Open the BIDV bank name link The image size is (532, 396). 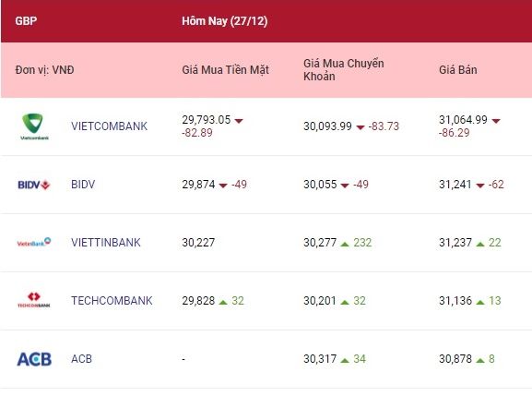coord(83,185)
